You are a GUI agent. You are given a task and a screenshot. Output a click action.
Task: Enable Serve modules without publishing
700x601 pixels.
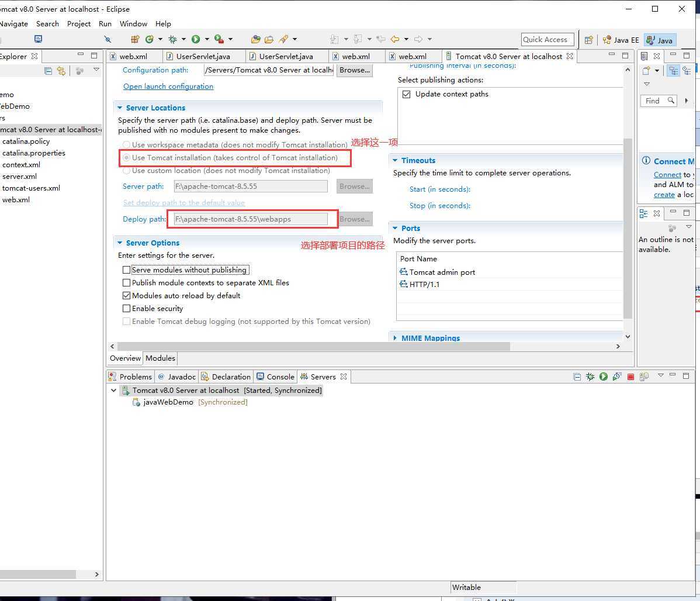tap(126, 270)
